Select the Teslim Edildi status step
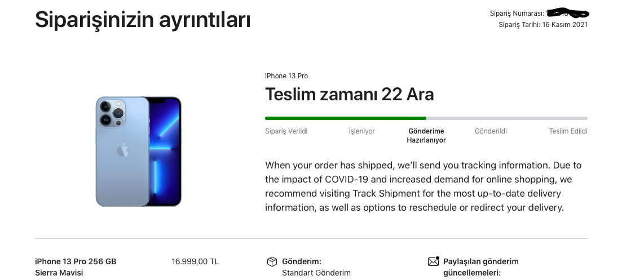 point(568,131)
